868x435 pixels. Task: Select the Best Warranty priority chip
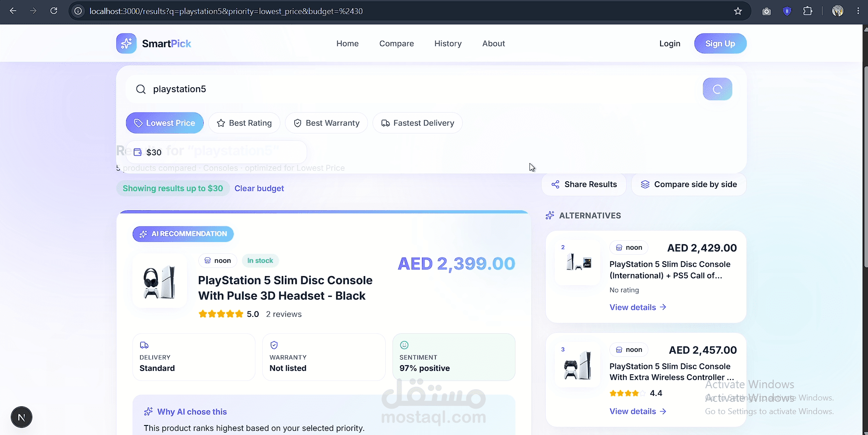tap(326, 123)
